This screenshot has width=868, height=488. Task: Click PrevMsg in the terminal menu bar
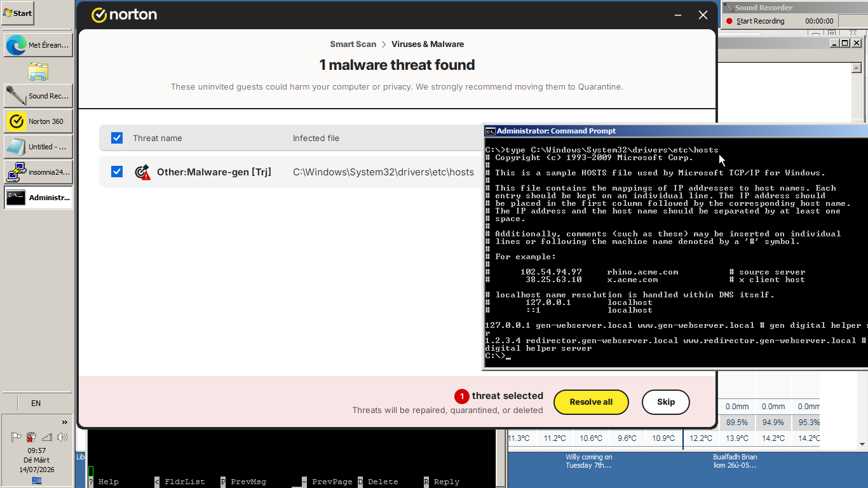coord(248,482)
